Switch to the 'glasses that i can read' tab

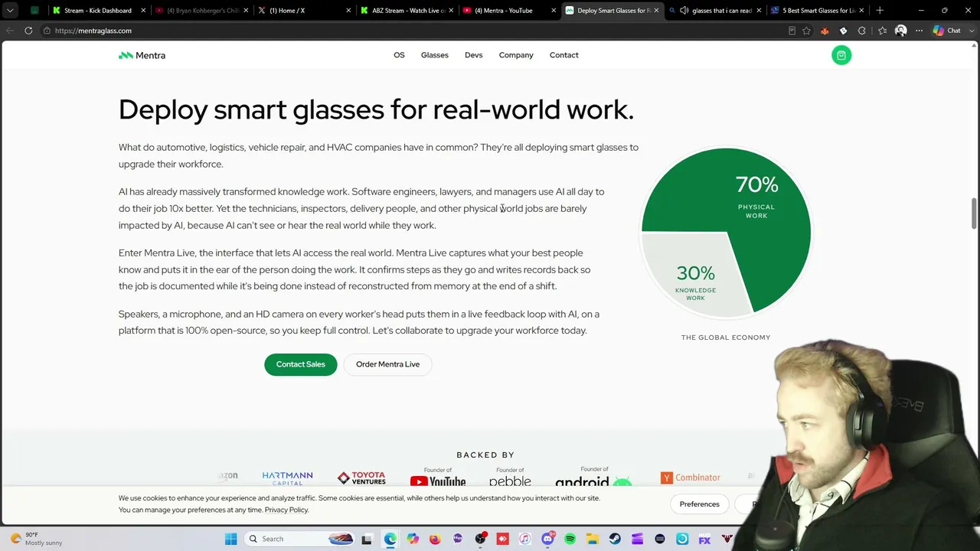pyautogui.click(x=715, y=11)
